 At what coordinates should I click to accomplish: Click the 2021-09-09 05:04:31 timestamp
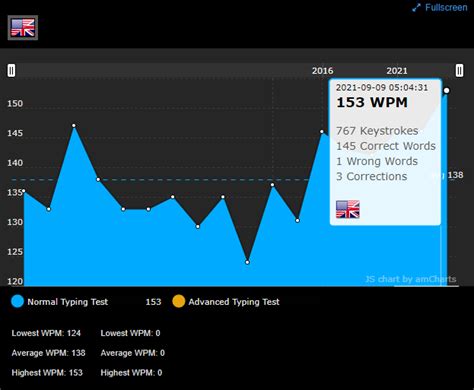pyautogui.click(x=382, y=88)
